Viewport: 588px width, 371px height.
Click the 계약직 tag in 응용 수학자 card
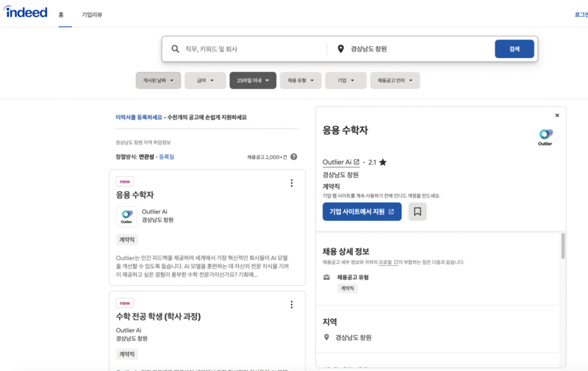pyautogui.click(x=126, y=239)
